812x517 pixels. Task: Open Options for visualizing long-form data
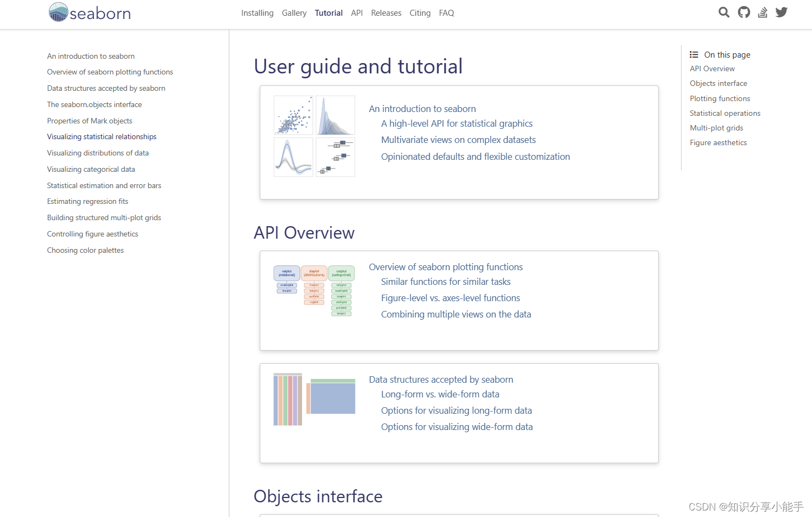tap(457, 410)
